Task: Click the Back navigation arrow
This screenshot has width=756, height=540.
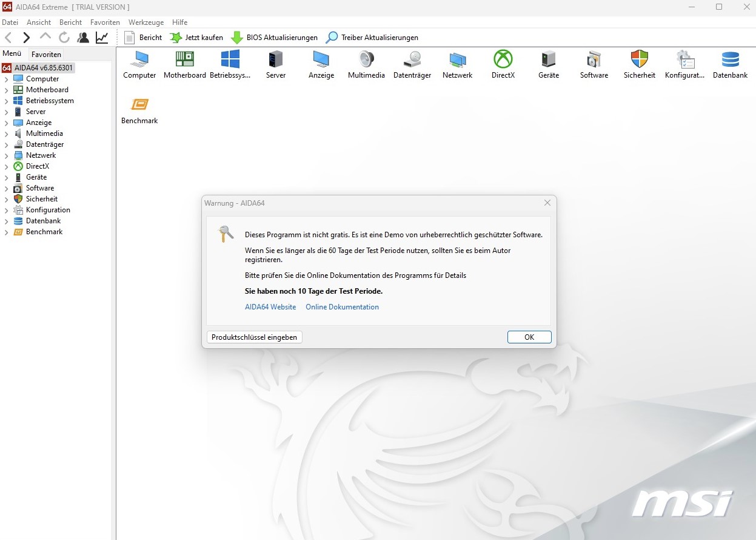Action: coord(8,38)
